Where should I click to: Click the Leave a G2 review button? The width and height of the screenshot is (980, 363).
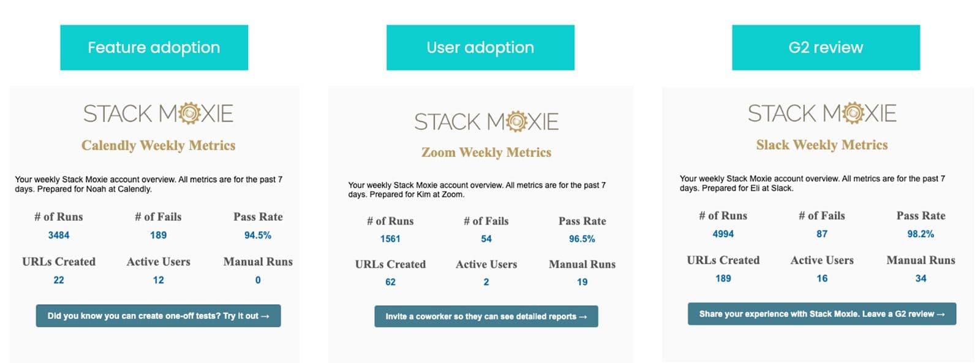click(822, 313)
